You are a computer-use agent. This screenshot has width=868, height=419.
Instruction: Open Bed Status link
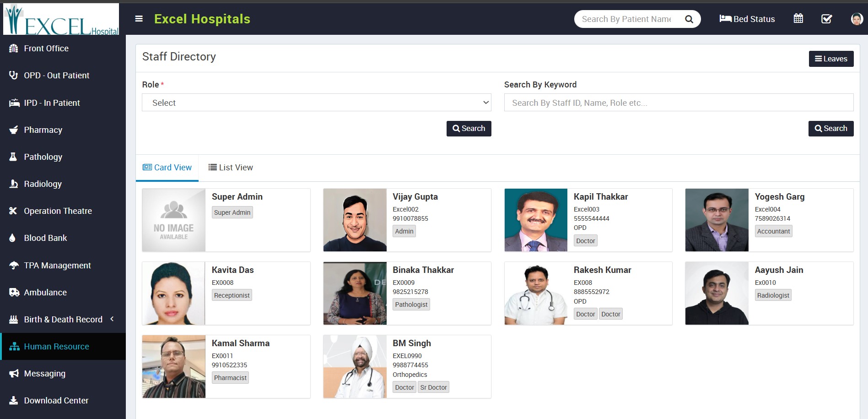pos(747,19)
